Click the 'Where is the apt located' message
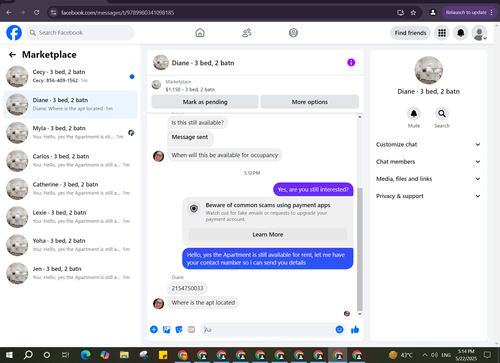This screenshot has width=500, height=363. pos(203,303)
